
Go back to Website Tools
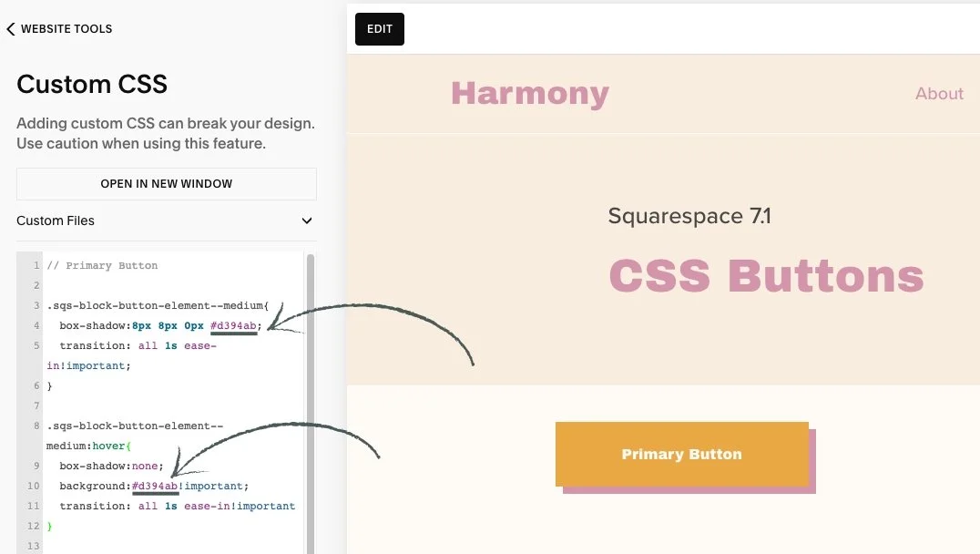60,29
